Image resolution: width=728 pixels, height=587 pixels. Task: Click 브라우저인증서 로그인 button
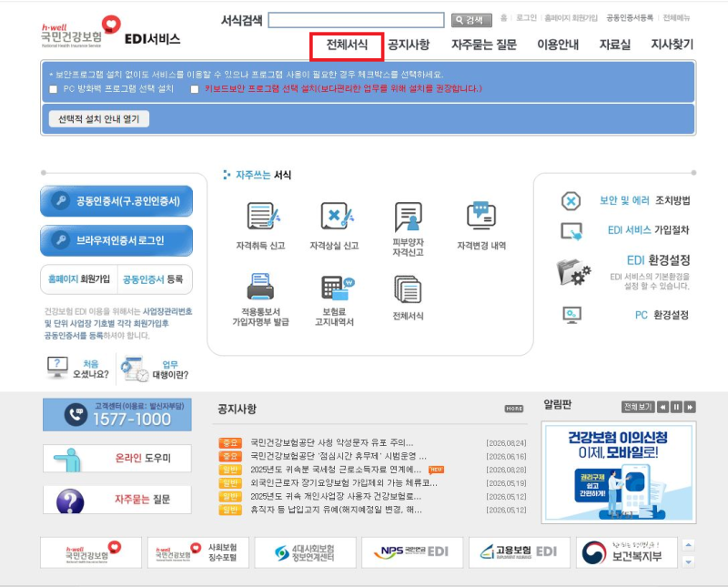[116, 240]
